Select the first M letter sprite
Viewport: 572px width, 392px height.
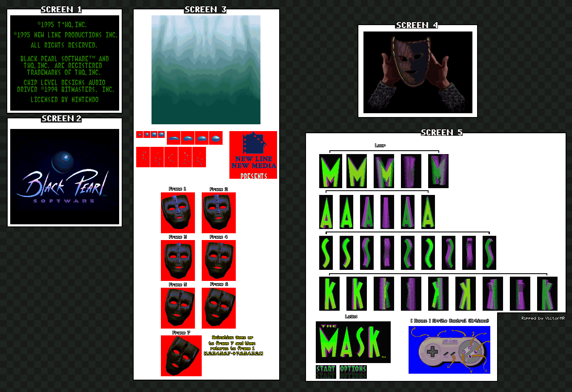(x=330, y=172)
